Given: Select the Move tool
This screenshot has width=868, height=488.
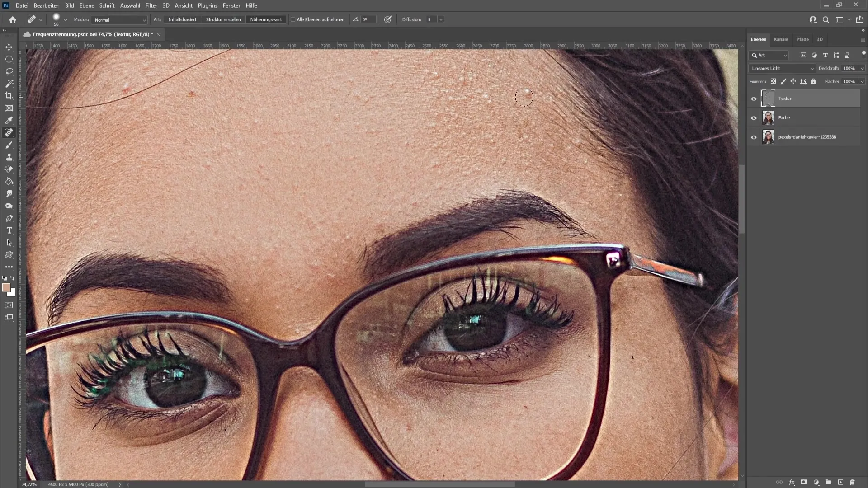Looking at the screenshot, I should click(x=9, y=47).
